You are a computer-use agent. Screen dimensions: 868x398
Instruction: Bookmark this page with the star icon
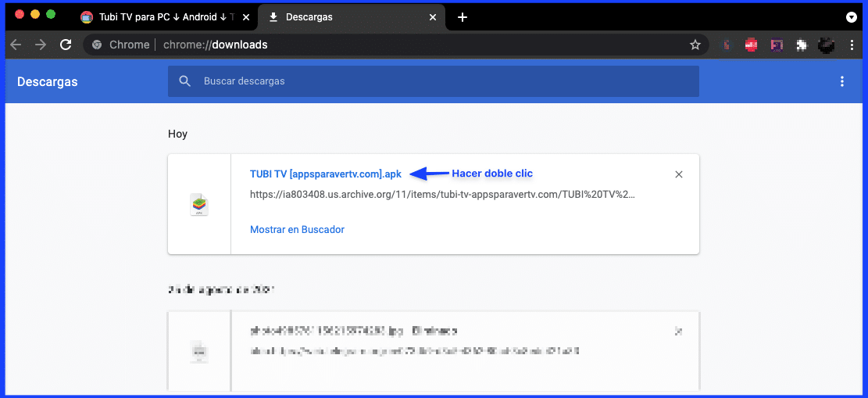point(695,45)
